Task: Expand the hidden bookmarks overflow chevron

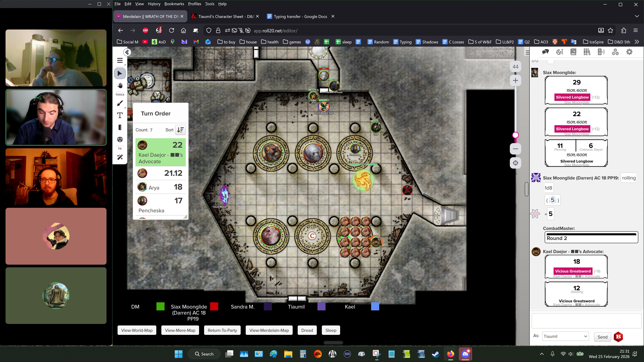Action: (x=636, y=42)
